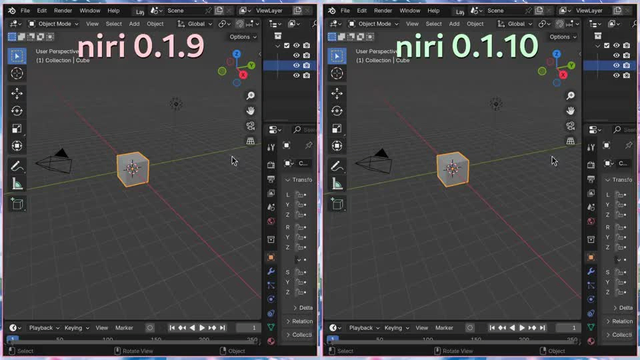Click zoom magnifier gizmo in right viewport
640x360 pixels.
[x=570, y=96]
